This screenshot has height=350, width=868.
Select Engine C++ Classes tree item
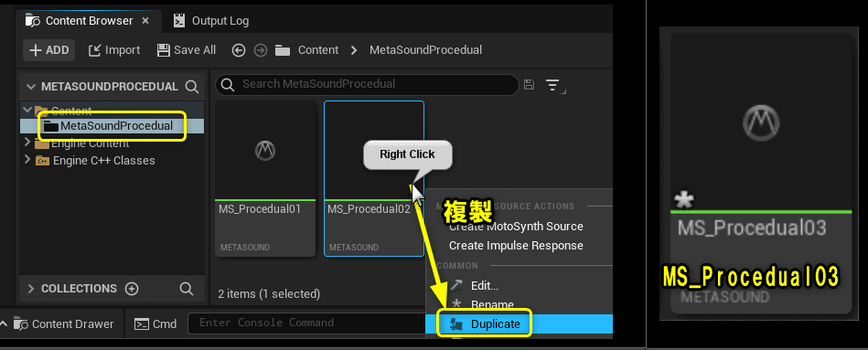pyautogui.click(x=103, y=161)
